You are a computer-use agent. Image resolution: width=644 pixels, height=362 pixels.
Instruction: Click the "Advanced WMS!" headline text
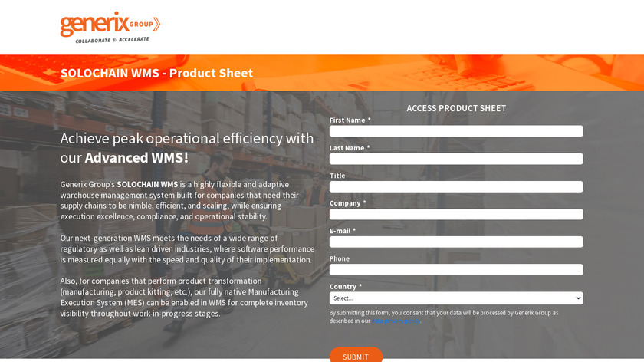point(136,158)
